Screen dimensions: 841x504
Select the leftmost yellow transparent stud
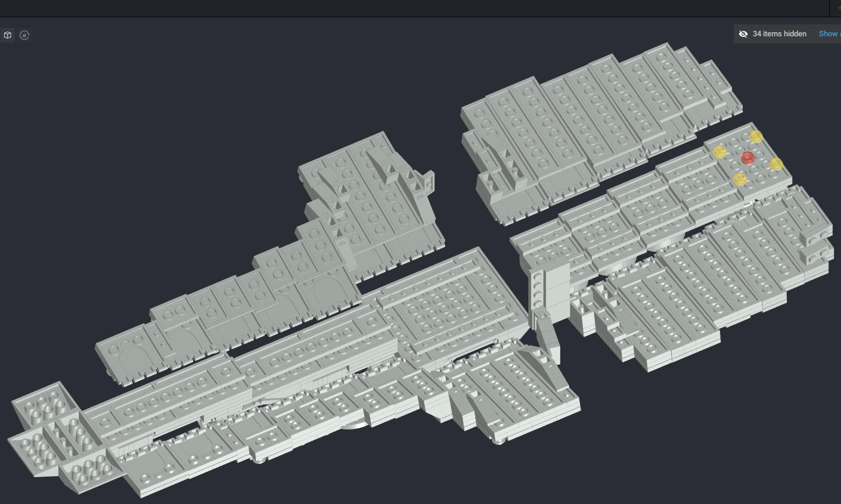tap(719, 151)
